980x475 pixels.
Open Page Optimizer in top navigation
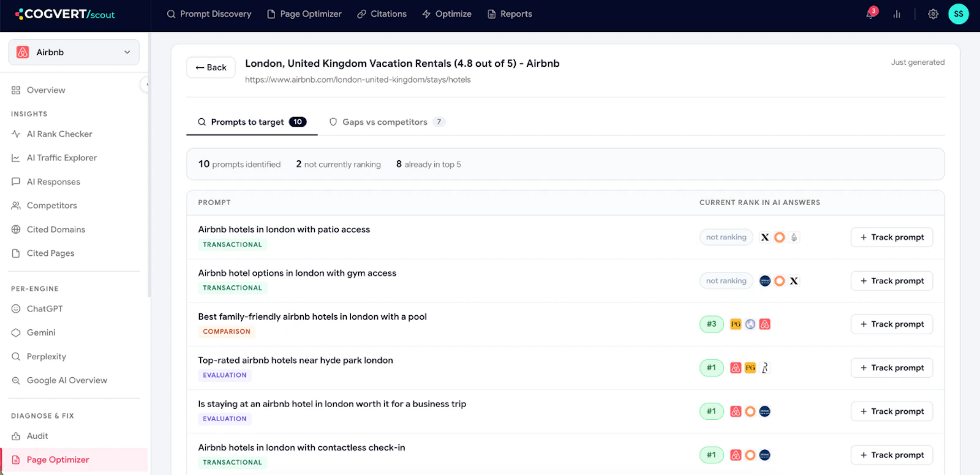(304, 14)
